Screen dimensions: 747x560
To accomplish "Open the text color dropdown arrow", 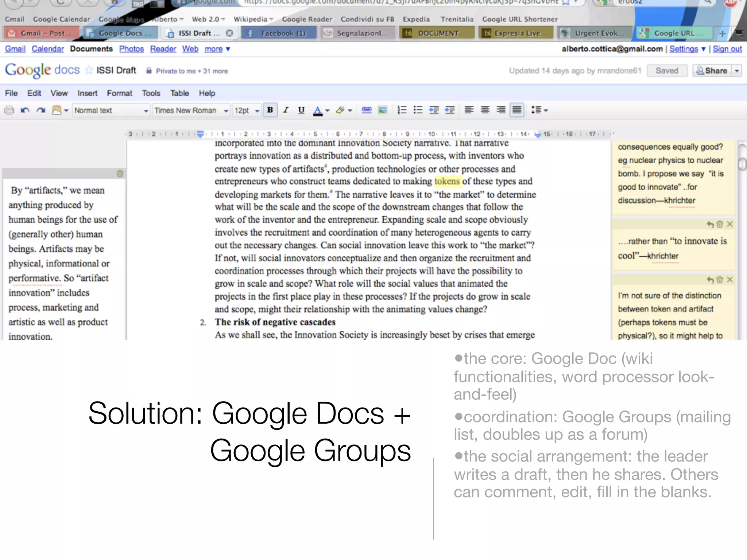I will click(x=328, y=110).
